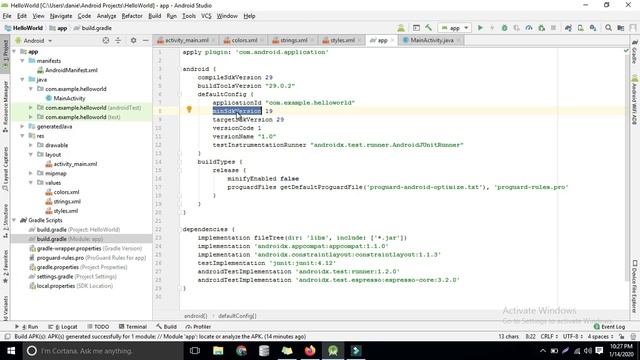Switch to the colors.xml editor tab
Screen dimensions: 640x360
244,40
